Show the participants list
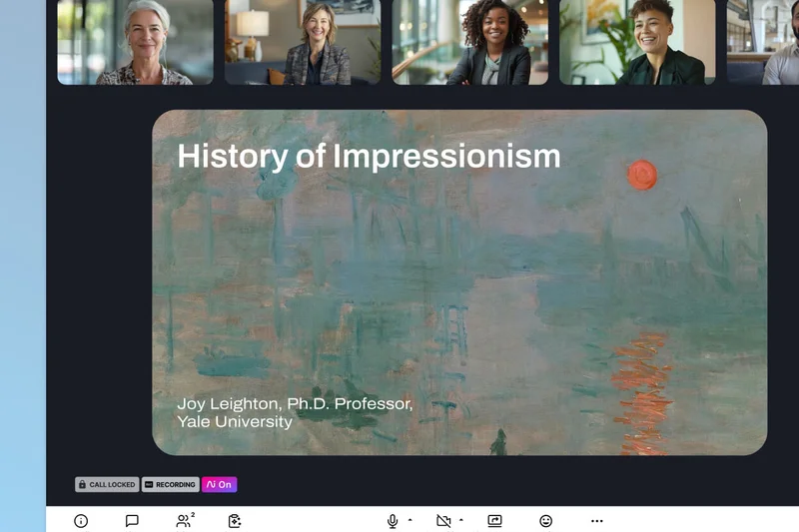This screenshot has width=799, height=532. 185,521
